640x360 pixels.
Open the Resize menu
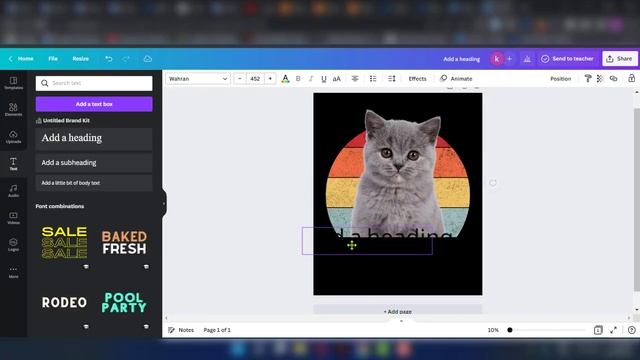tap(80, 59)
